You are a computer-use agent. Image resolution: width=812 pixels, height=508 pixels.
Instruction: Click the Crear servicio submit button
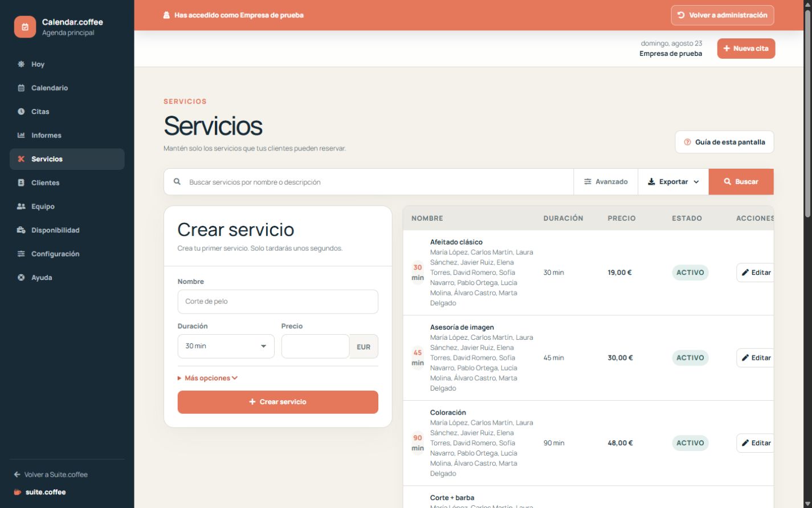click(278, 402)
